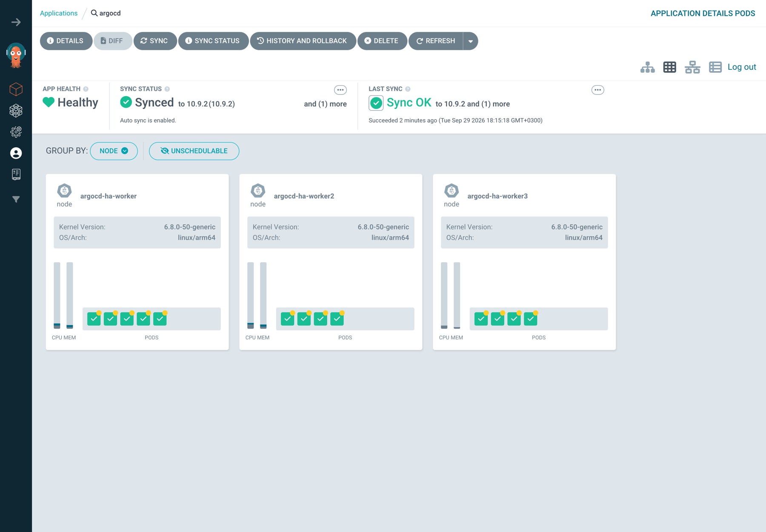This screenshot has width=766, height=532.
Task: Click the Argo CD octopus logo
Action: pos(16,55)
